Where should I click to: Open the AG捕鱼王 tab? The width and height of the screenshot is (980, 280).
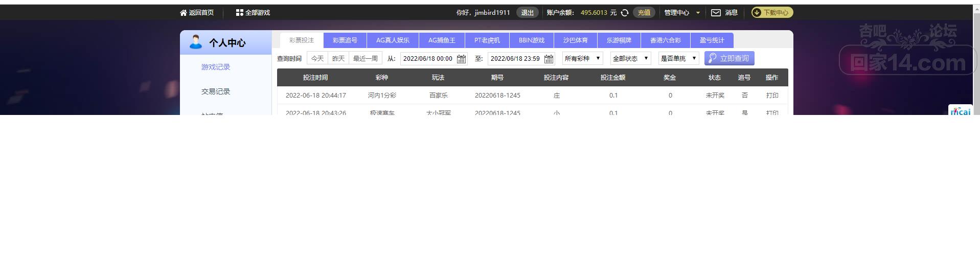[442, 40]
